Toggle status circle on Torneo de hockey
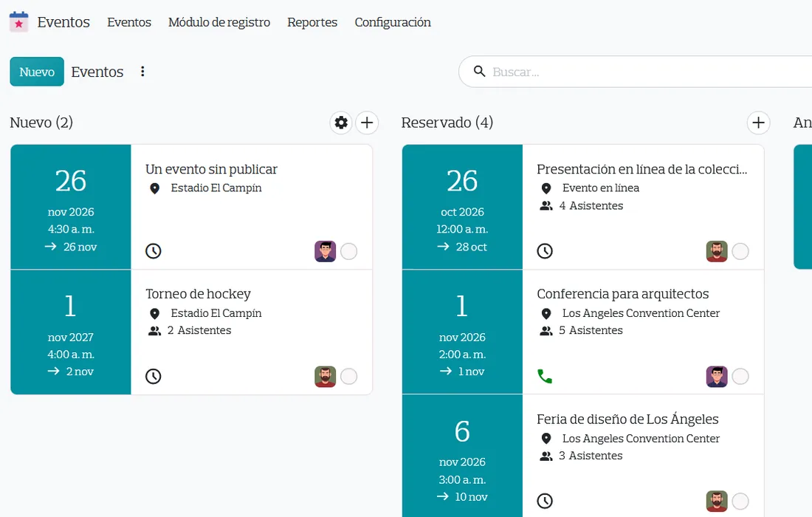The width and height of the screenshot is (812, 517). pos(349,377)
